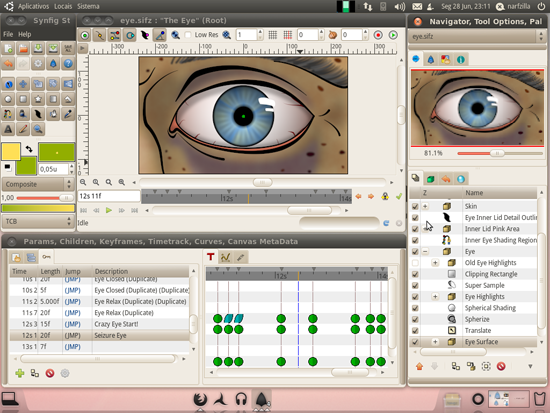Expand Old Eye Highlights group
The height and width of the screenshot is (413, 550).
click(x=435, y=263)
